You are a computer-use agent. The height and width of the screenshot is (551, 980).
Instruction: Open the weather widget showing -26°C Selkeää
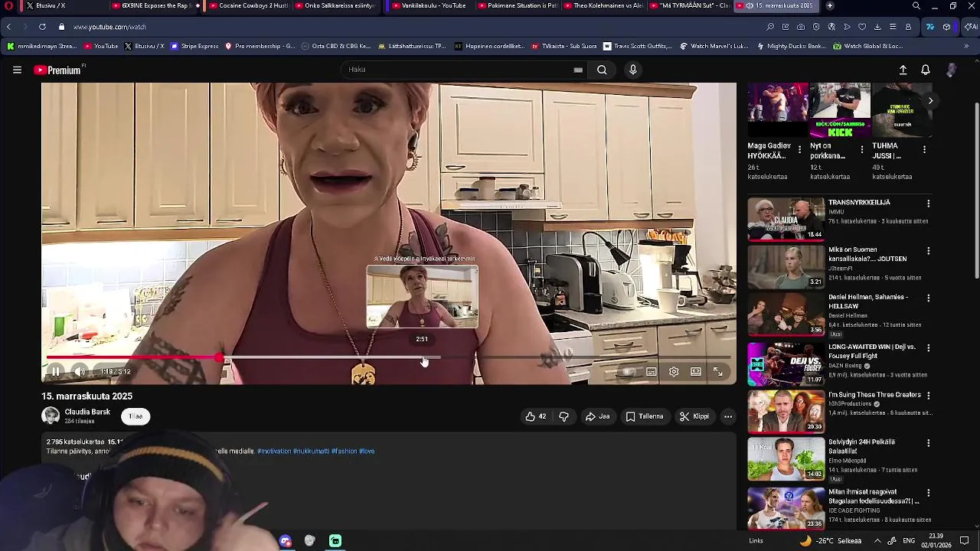click(831, 540)
